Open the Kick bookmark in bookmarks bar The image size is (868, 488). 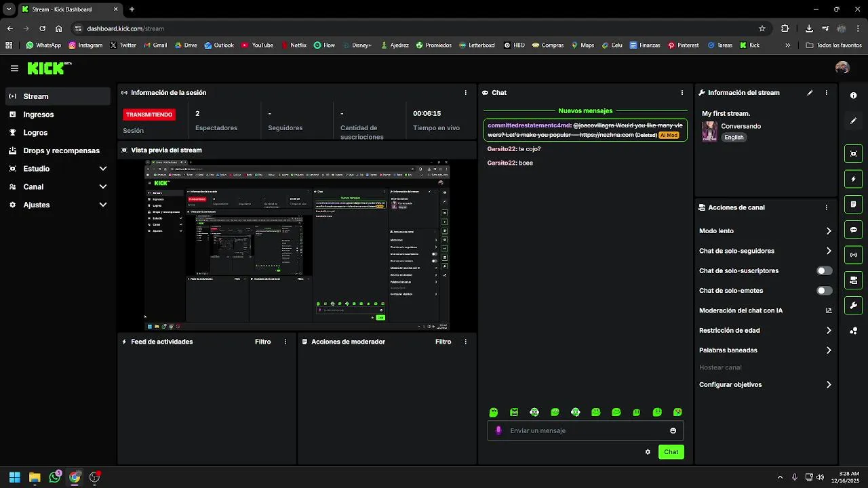click(749, 45)
